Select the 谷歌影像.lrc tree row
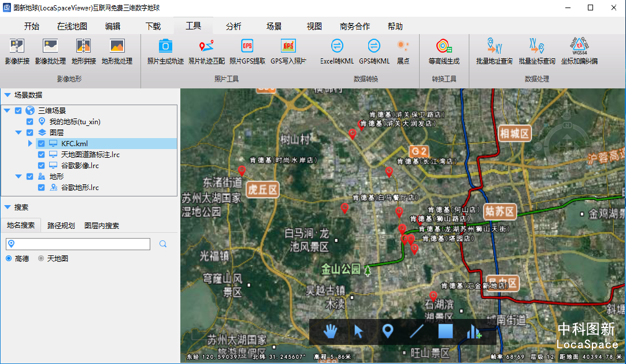This screenshot has height=364, width=626. tap(106, 165)
